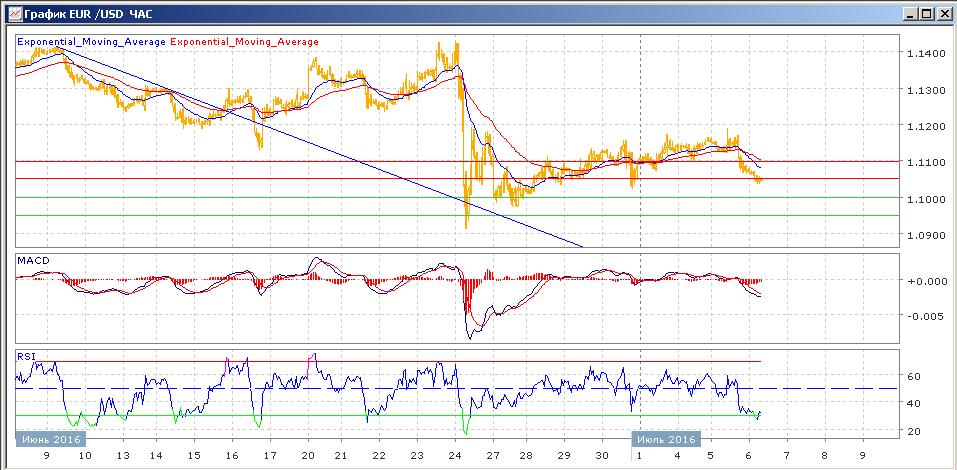The image size is (957, 470).
Task: Click the Июль 2016 date marker
Action: point(666,439)
